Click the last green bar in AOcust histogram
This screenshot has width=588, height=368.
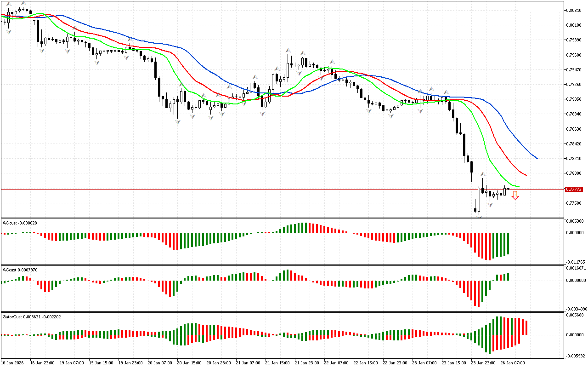[508, 244]
